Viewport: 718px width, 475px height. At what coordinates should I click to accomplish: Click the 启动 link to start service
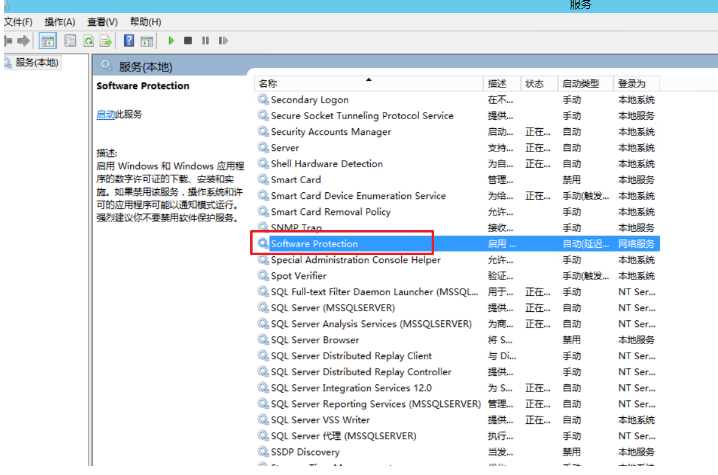point(105,114)
